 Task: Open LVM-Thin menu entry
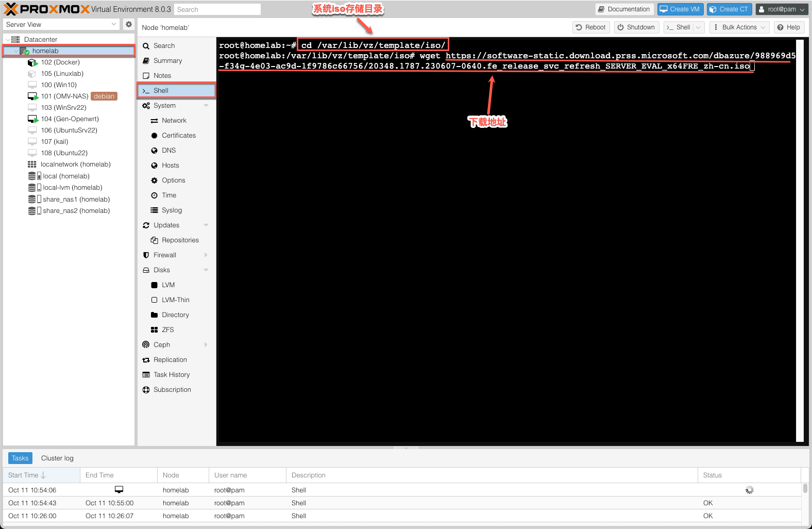click(176, 300)
